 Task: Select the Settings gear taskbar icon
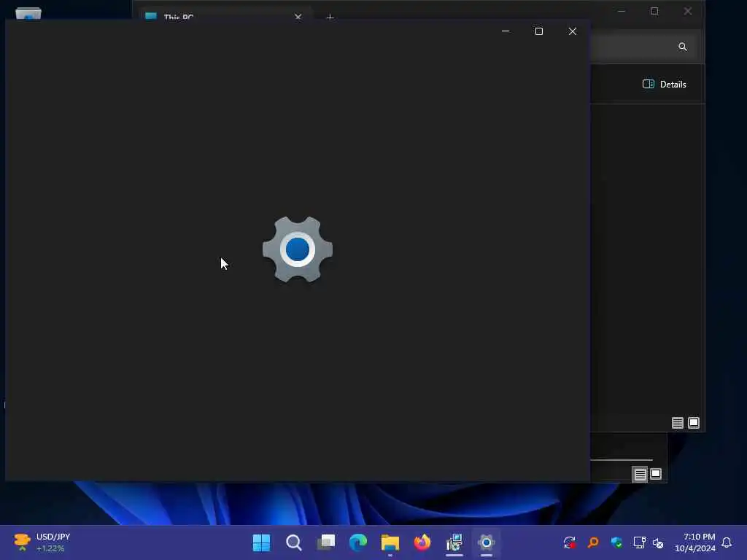[487, 542]
